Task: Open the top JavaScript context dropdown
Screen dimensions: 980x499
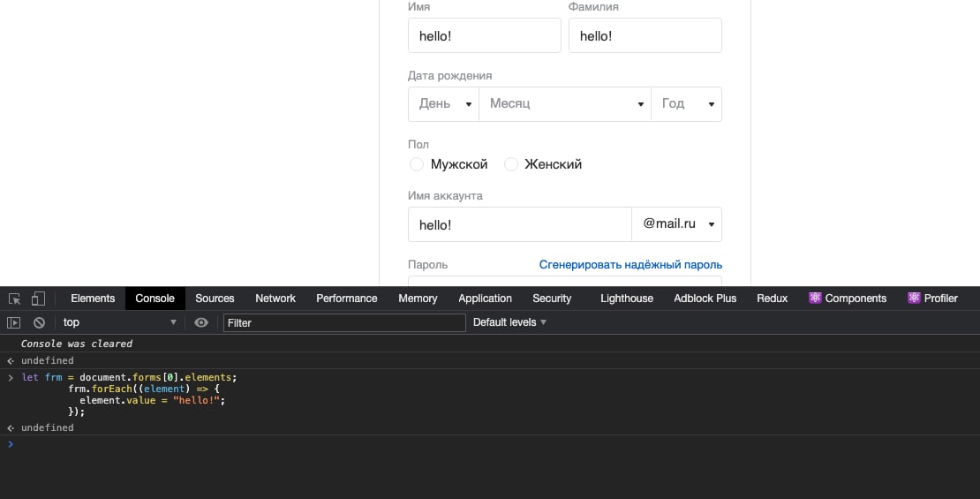Action: 119,322
